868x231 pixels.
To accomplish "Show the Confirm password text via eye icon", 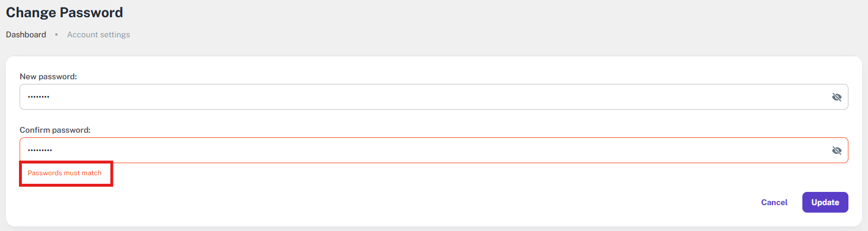I will [x=836, y=151].
